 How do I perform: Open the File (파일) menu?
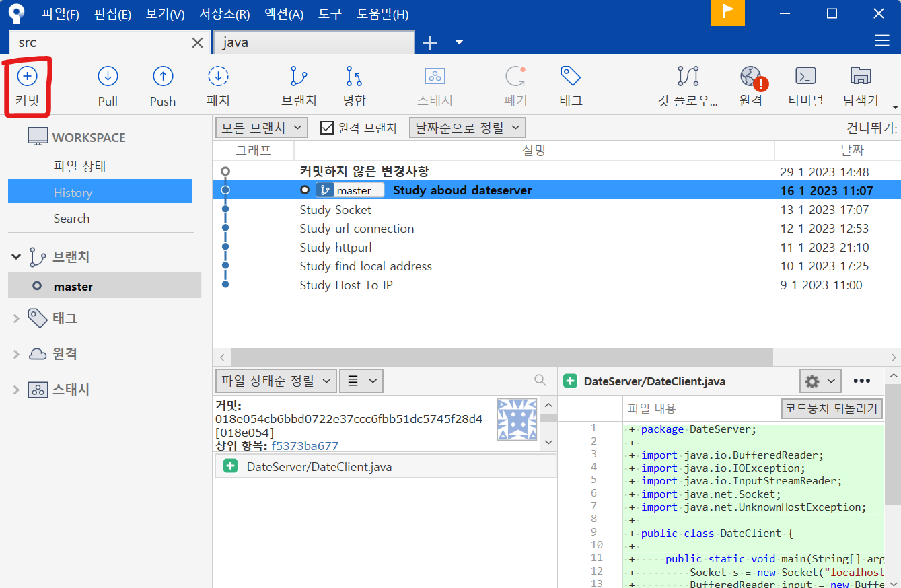pyautogui.click(x=61, y=14)
